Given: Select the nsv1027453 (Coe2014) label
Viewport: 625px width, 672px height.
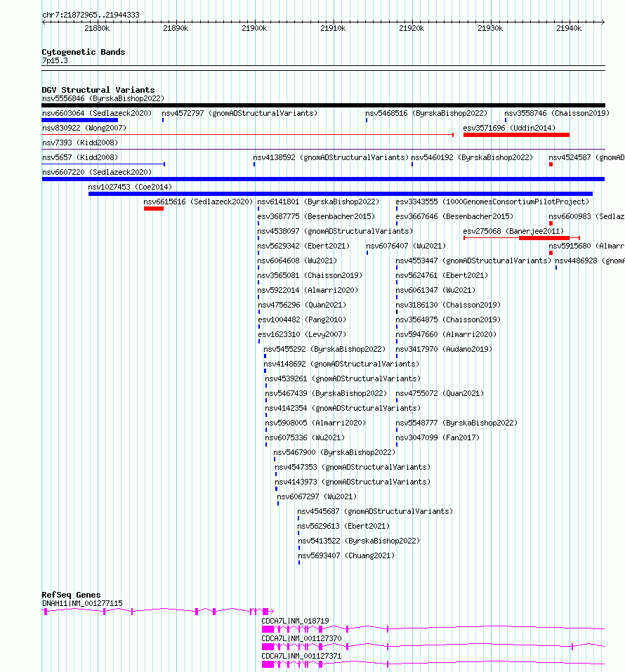Looking at the screenshot, I should pos(130,187).
